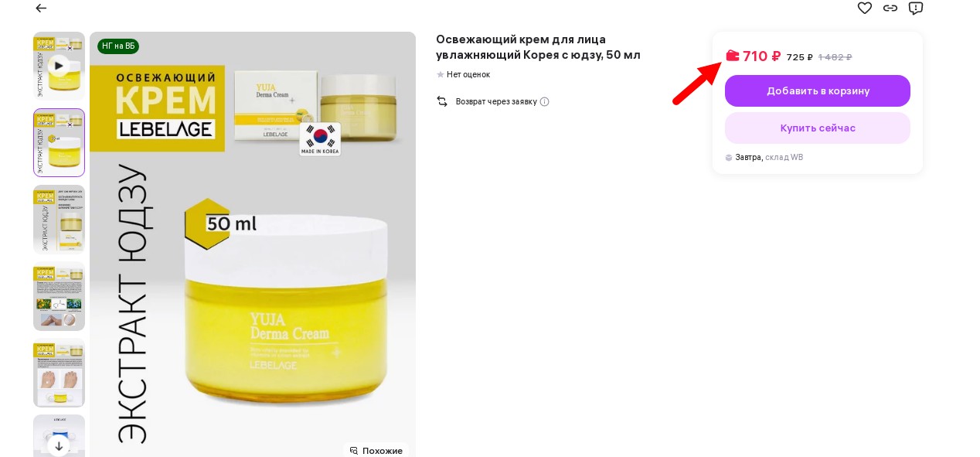Report an issue using exclamation speech bubble icon
The width and height of the screenshot is (980, 457).
pos(916,8)
